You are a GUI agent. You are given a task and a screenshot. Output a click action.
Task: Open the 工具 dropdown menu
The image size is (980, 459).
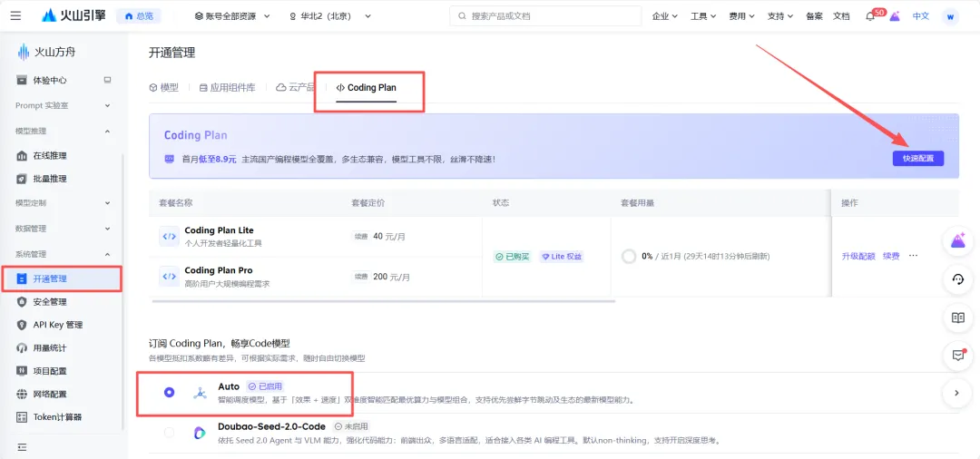(x=703, y=16)
